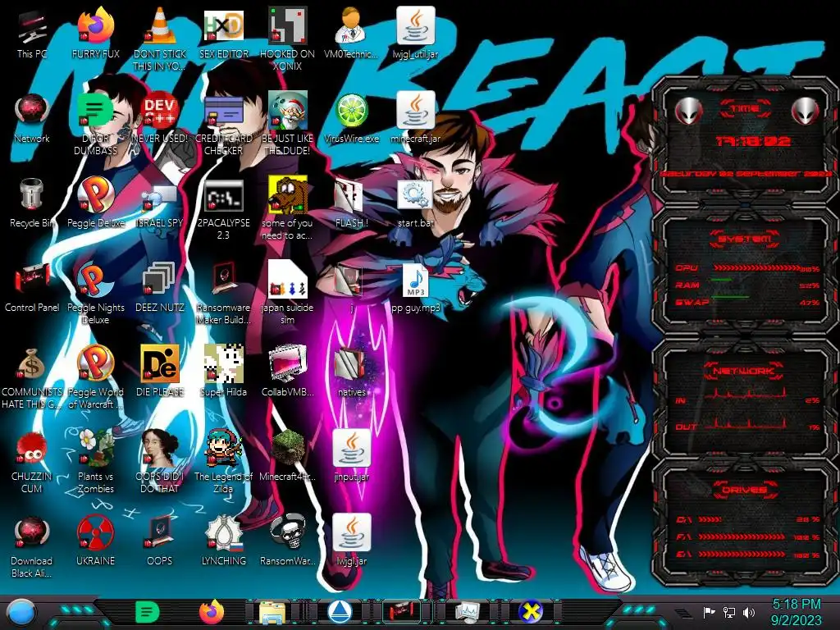Screen dimensions: 840x630
Task: Click the NETWORK widget header
Action: [744, 370]
